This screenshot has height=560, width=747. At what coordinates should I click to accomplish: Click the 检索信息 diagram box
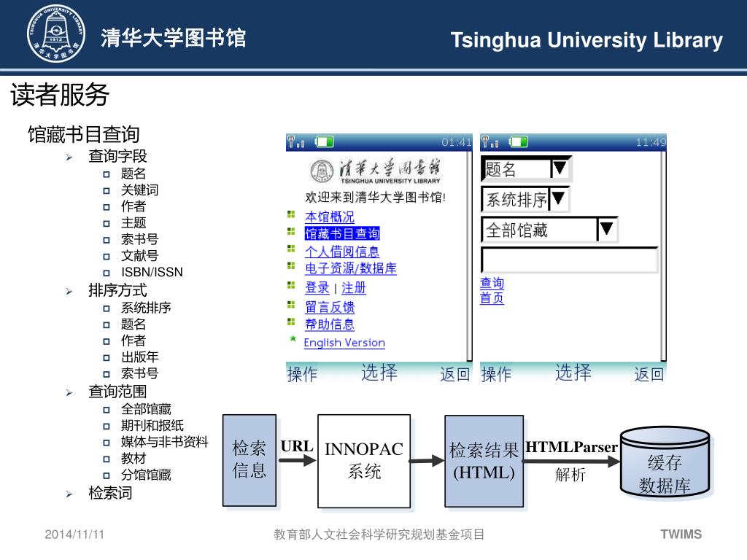pos(249,460)
